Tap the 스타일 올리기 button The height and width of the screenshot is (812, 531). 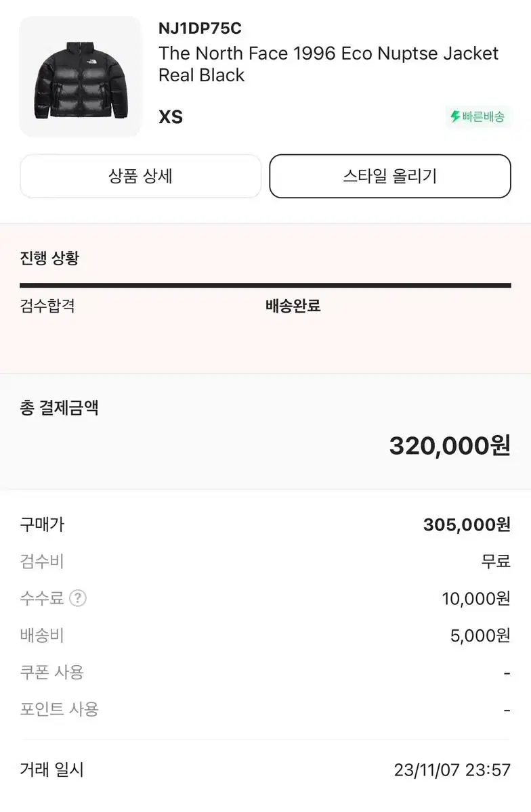tap(390, 177)
